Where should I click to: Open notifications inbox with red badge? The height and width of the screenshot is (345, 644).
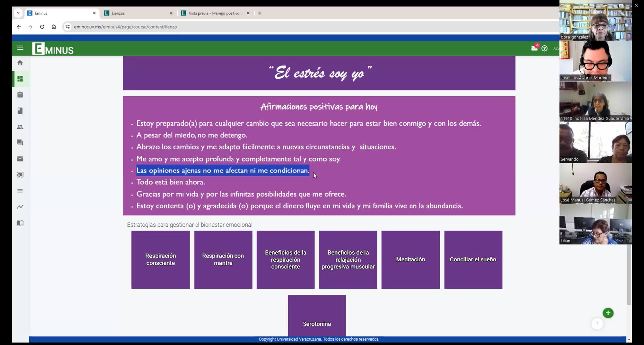click(534, 48)
